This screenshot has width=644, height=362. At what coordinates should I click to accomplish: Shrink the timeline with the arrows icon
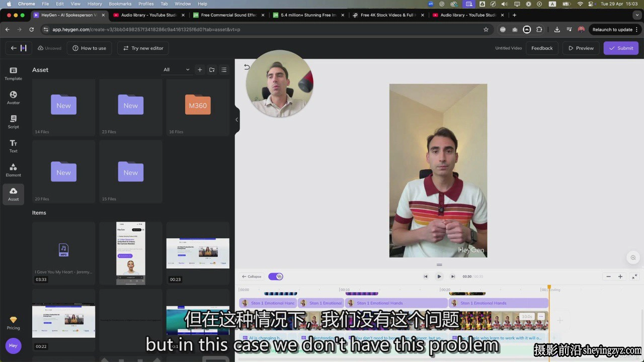pyautogui.click(x=634, y=277)
